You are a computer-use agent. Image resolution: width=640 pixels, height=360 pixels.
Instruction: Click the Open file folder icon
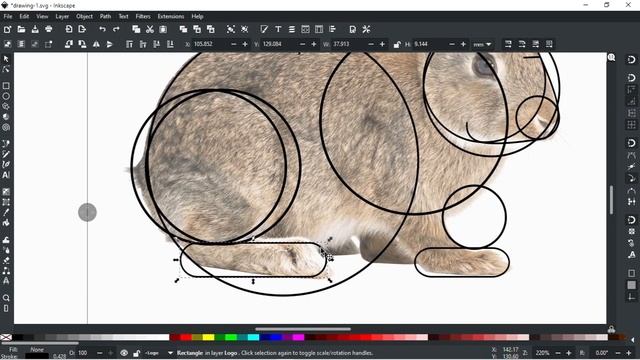click(x=21, y=29)
